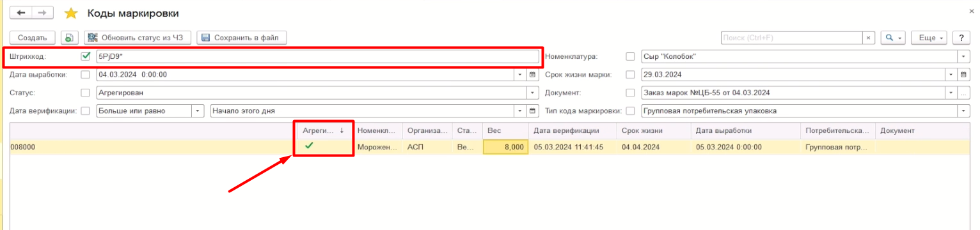Click the Вес column header

tap(505, 130)
